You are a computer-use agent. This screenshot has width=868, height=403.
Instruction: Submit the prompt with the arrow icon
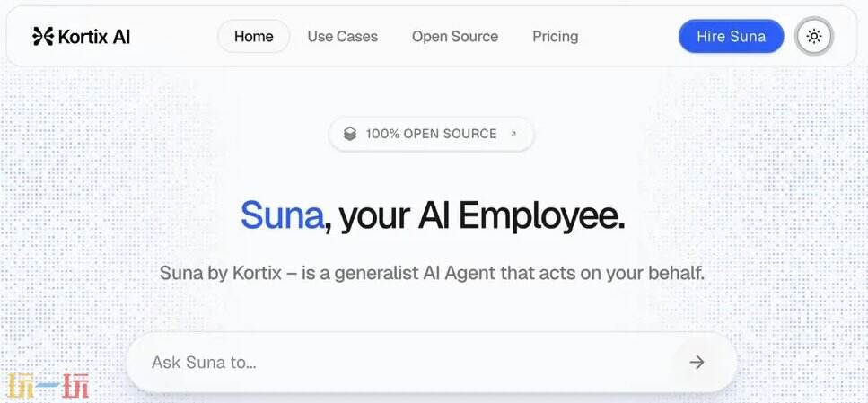click(697, 363)
